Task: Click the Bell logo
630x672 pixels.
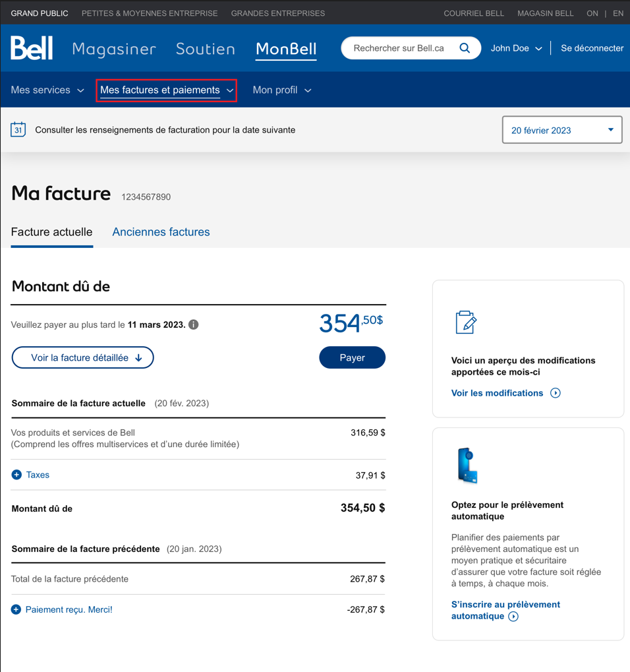Action: pos(32,48)
